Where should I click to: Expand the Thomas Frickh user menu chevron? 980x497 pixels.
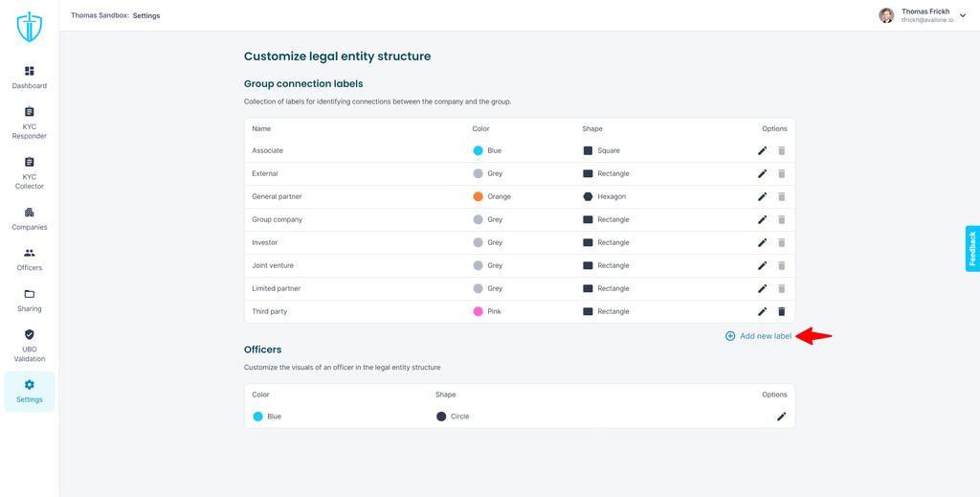click(x=963, y=15)
